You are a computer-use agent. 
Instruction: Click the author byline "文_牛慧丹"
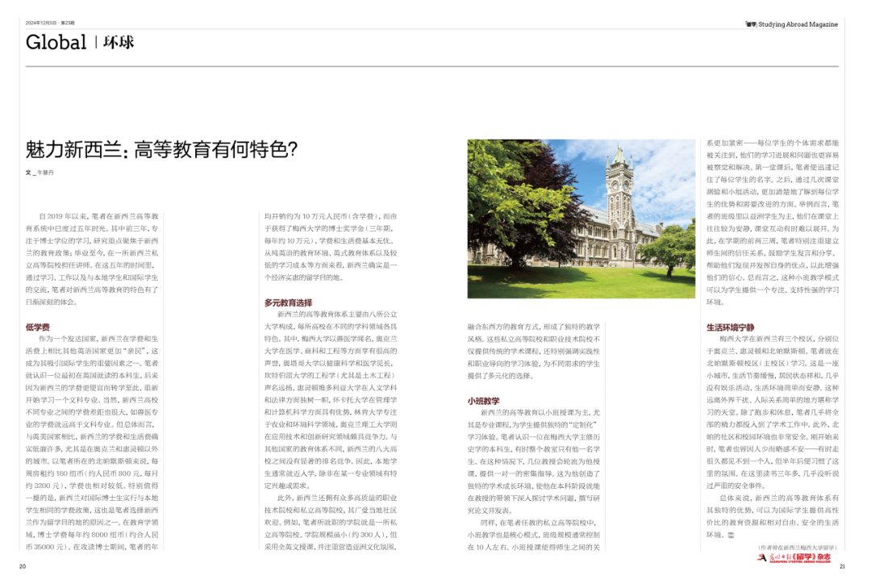coord(40,173)
